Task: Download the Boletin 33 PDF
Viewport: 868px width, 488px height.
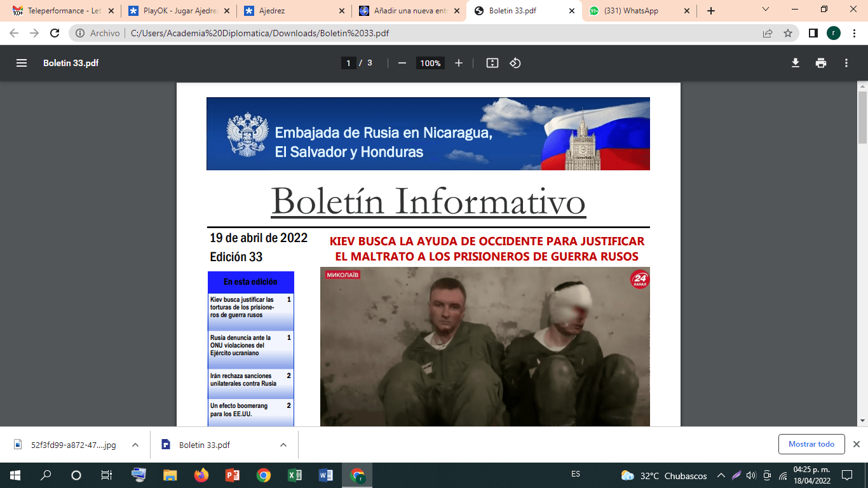Action: pos(795,63)
